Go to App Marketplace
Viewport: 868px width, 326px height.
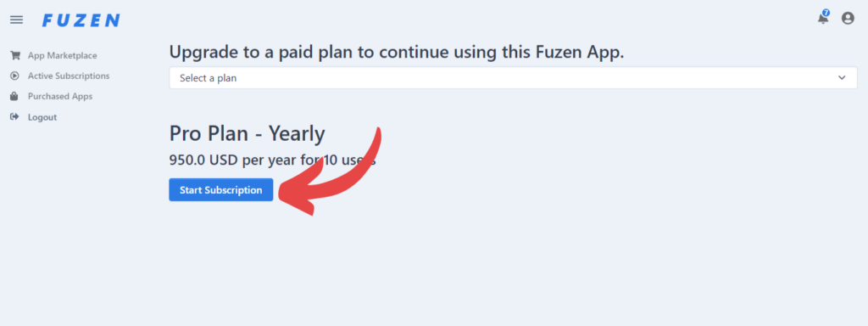pyautogui.click(x=63, y=55)
